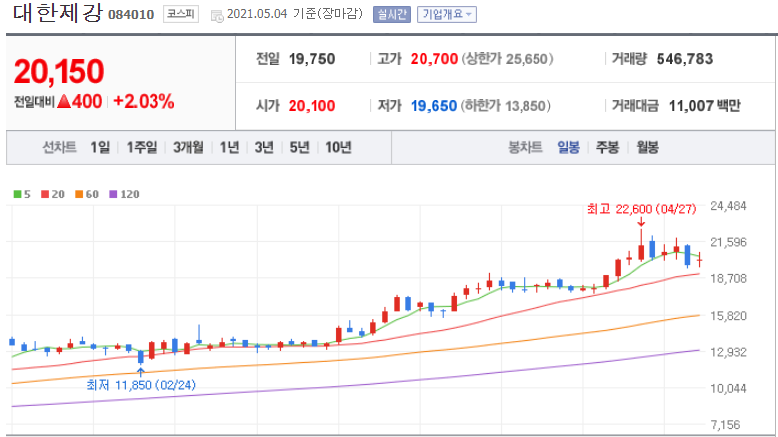Viewport: 778px width, 437px height.
Task: Click the 18,708 y-axis label
Action: point(728,278)
